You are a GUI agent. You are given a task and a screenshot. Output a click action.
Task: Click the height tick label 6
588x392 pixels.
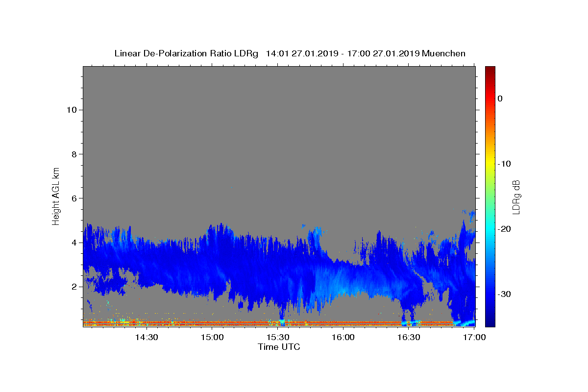point(73,198)
